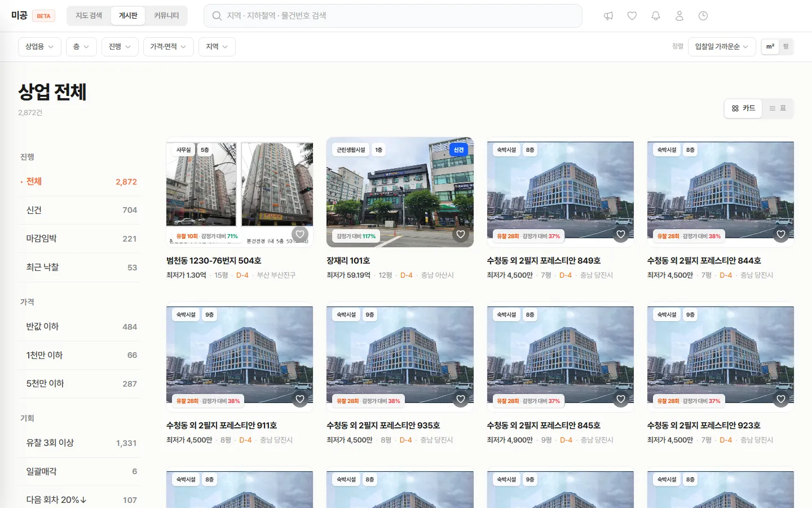Filter by 반값 이하 price option
Viewport: 812px width, 508px height.
tap(79, 327)
